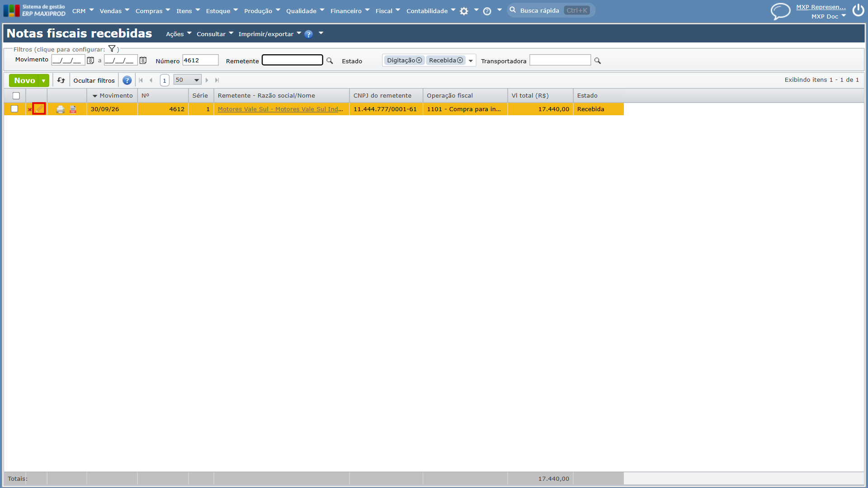The height and width of the screenshot is (488, 868).
Task: Click the printer icon for invoice 4612
Action: [x=60, y=109]
